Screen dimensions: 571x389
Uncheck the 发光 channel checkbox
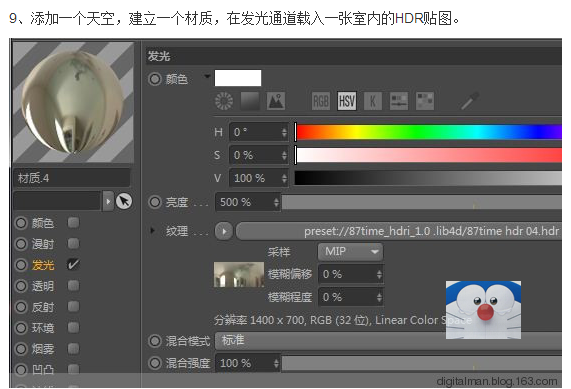[x=74, y=264]
